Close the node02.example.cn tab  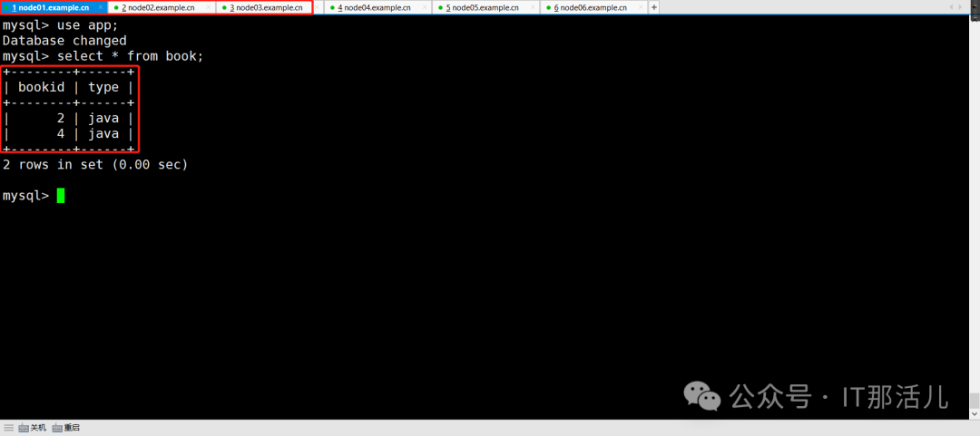pos(209,7)
